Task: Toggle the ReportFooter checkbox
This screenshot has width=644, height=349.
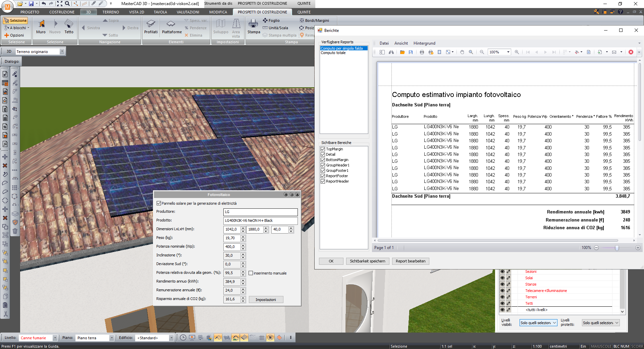Action: point(323,176)
